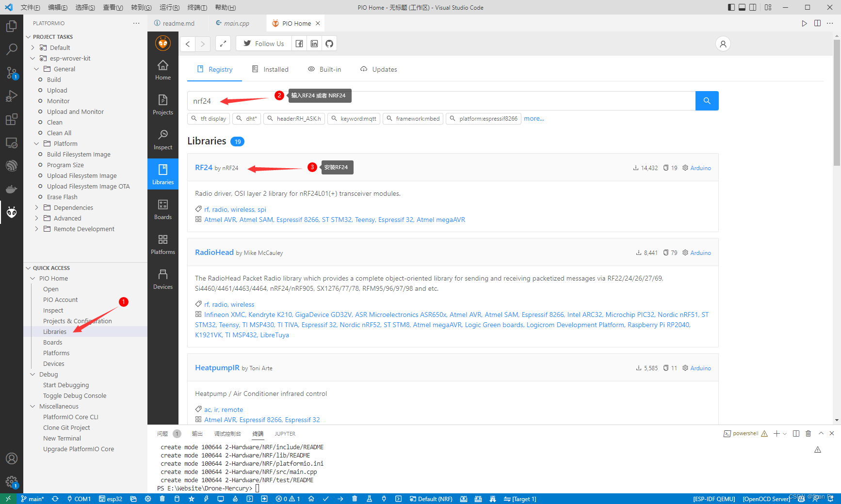Open the HeatpumpIR library link

[x=217, y=367]
